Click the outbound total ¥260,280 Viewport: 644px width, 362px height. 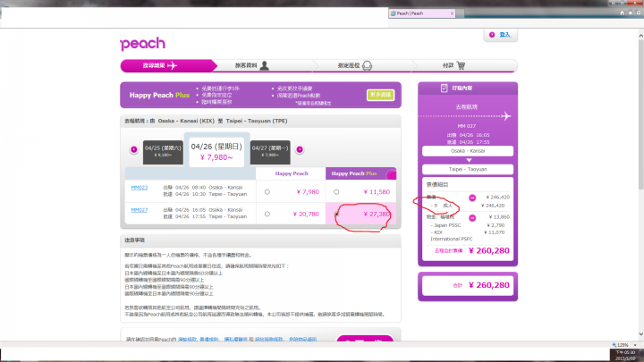click(x=488, y=251)
